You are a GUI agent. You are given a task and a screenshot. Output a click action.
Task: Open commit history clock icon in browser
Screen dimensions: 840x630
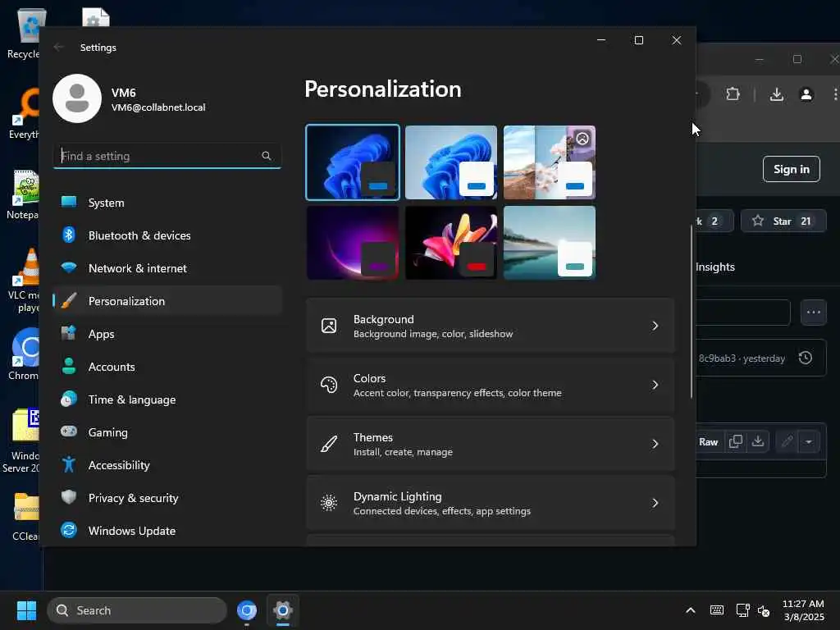click(x=806, y=358)
